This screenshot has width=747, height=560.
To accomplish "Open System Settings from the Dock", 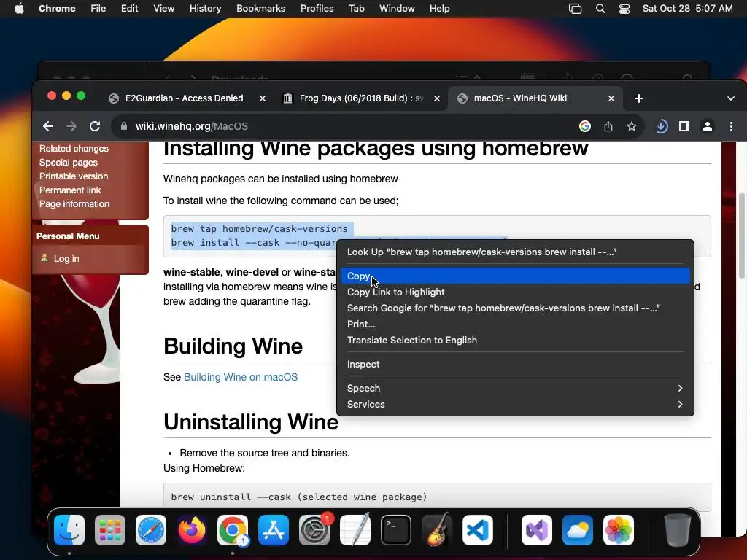I will click(x=314, y=530).
